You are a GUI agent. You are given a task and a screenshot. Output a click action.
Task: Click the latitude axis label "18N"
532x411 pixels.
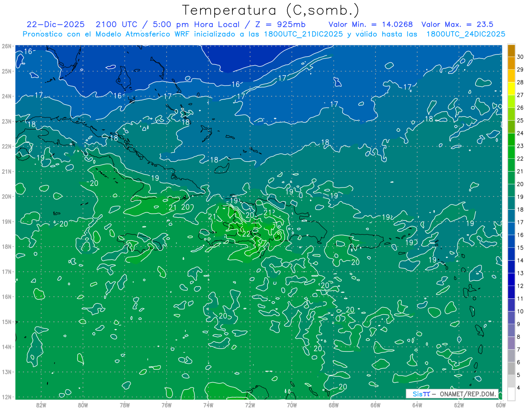pyautogui.click(x=7, y=247)
